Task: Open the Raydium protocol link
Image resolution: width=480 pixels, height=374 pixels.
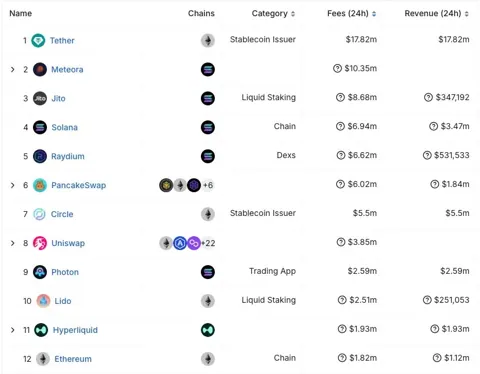Action: point(68,156)
